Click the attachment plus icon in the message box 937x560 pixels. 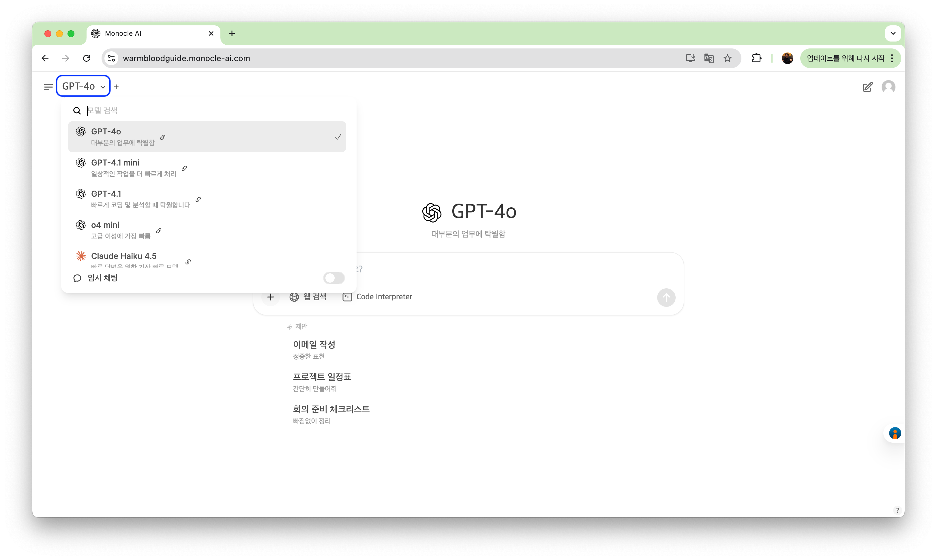pyautogui.click(x=271, y=297)
